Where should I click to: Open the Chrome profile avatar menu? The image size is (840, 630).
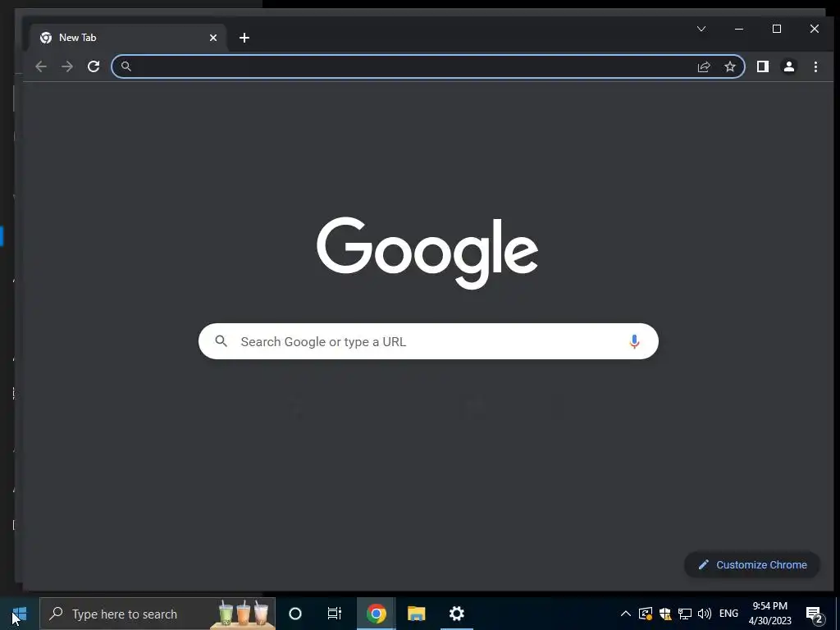(x=789, y=66)
